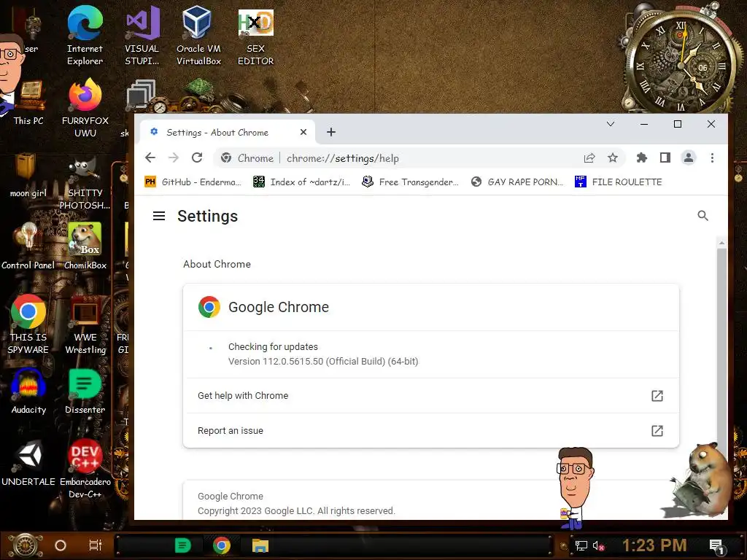Viewport: 747px width, 560px height.
Task: Click the Cortana circle on taskbar
Action: point(61,545)
